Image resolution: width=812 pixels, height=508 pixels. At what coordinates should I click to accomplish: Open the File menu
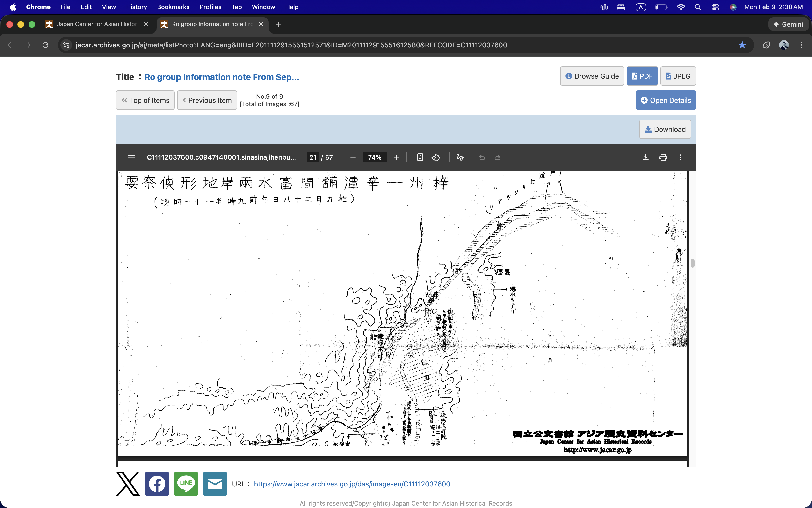tap(65, 7)
